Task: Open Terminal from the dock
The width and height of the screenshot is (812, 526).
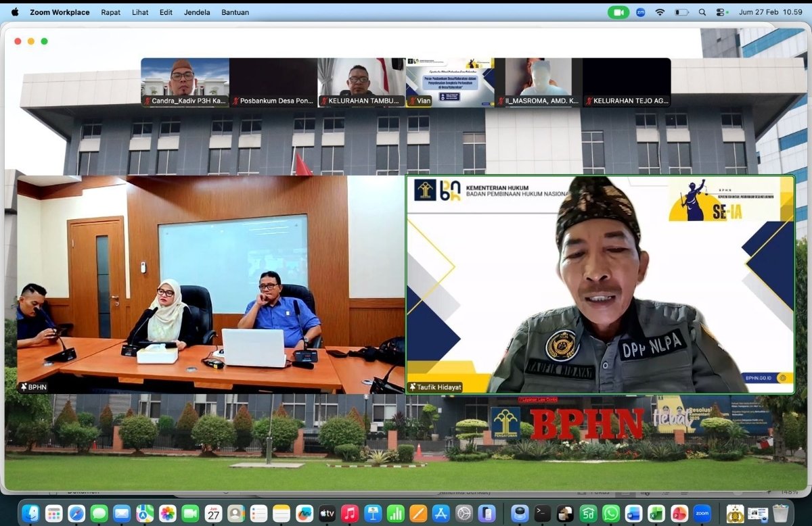Action: [x=543, y=513]
